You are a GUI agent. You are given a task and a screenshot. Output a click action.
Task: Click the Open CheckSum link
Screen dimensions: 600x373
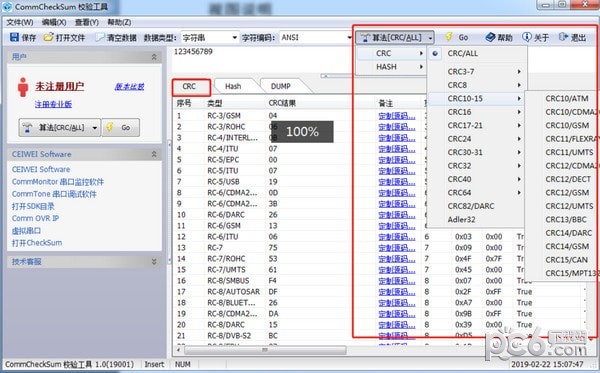click(x=37, y=243)
